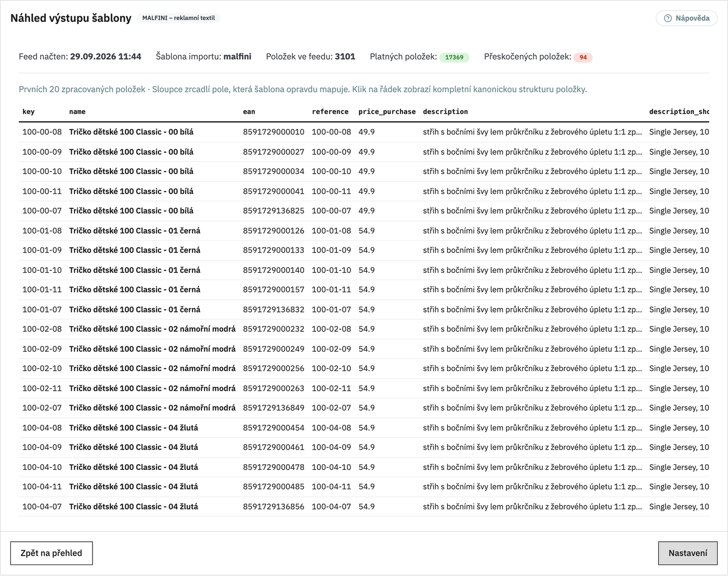Click the Nápověda help question-mark icon
The image size is (728, 576).
click(x=668, y=18)
